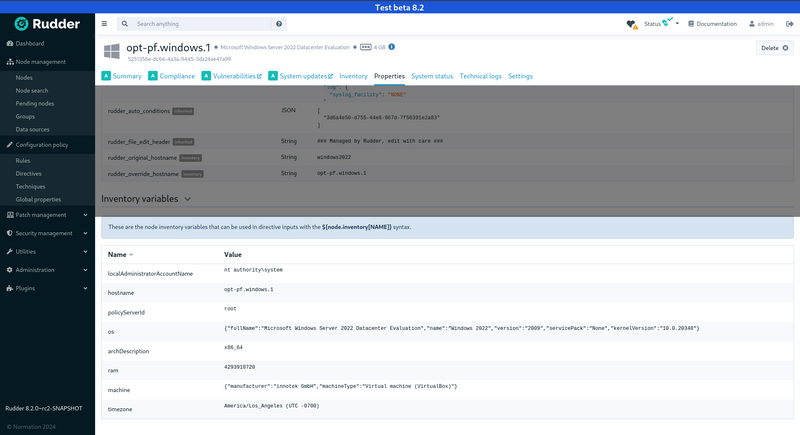Image resolution: width=800 pixels, height=435 pixels.
Task: Expand the Plugins sidebar menu
Action: click(x=47, y=288)
